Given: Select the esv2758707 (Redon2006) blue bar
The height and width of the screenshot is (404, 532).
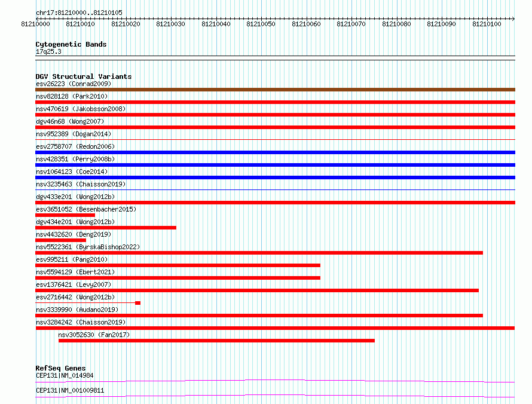Looking at the screenshot, I should pos(275,152).
